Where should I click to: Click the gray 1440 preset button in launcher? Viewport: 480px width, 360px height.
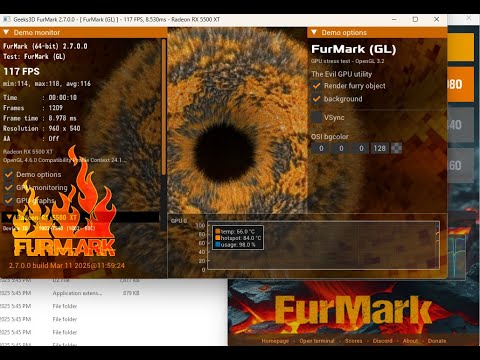[x=460, y=125]
